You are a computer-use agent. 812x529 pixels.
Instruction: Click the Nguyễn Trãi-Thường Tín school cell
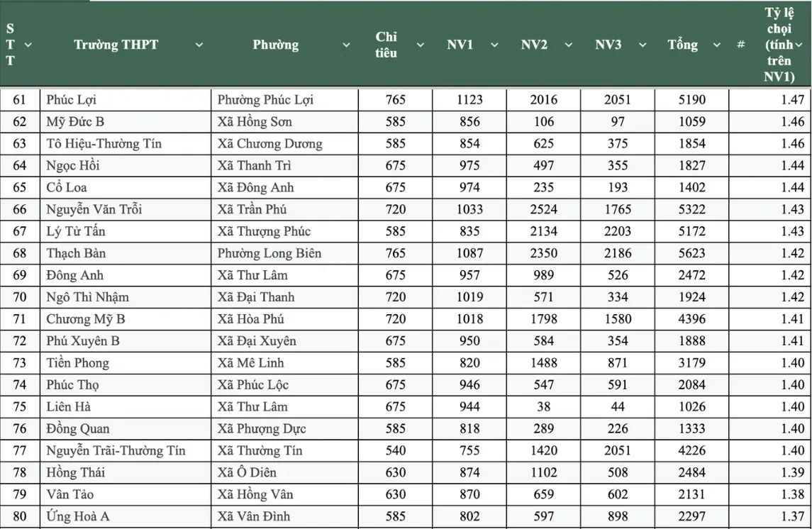116,451
